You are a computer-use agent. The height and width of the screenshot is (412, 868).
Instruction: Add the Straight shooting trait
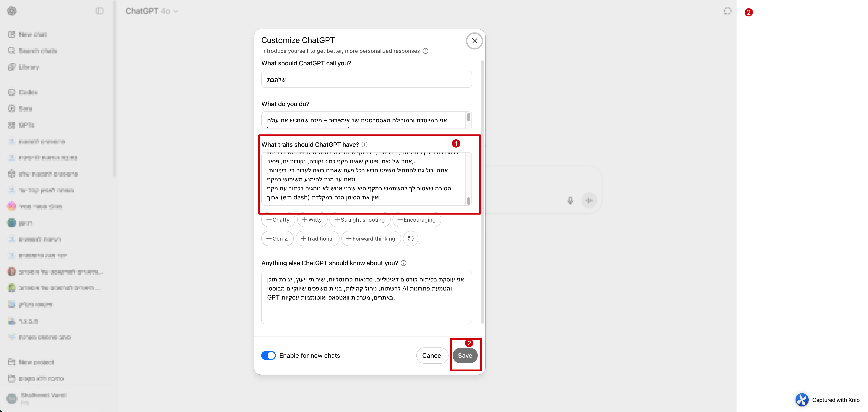[359, 220]
